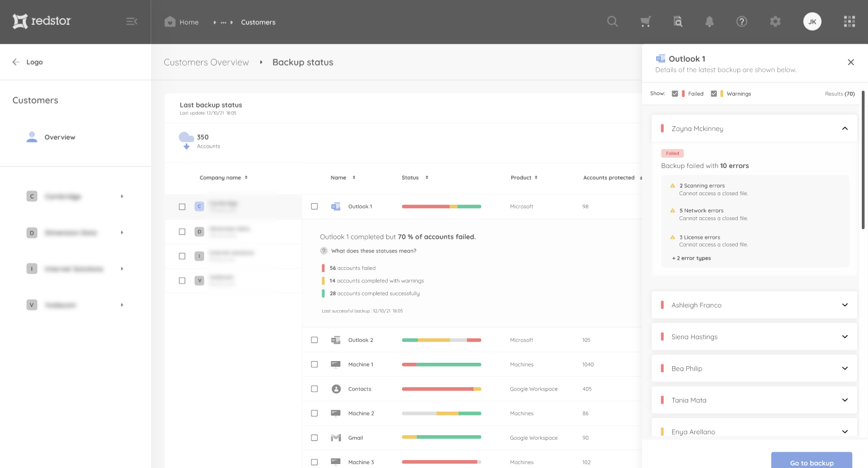Image resolution: width=868 pixels, height=468 pixels.
Task: Click the cloud accounts icon
Action: click(186, 140)
